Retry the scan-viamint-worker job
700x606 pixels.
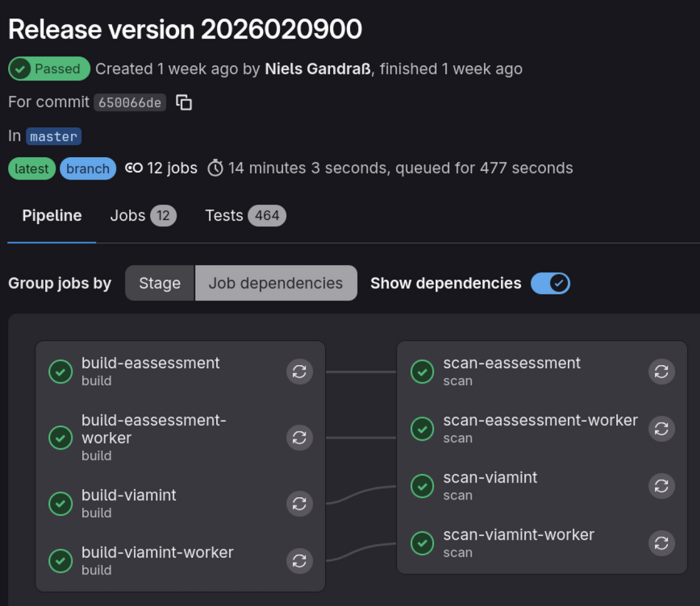pos(661,543)
